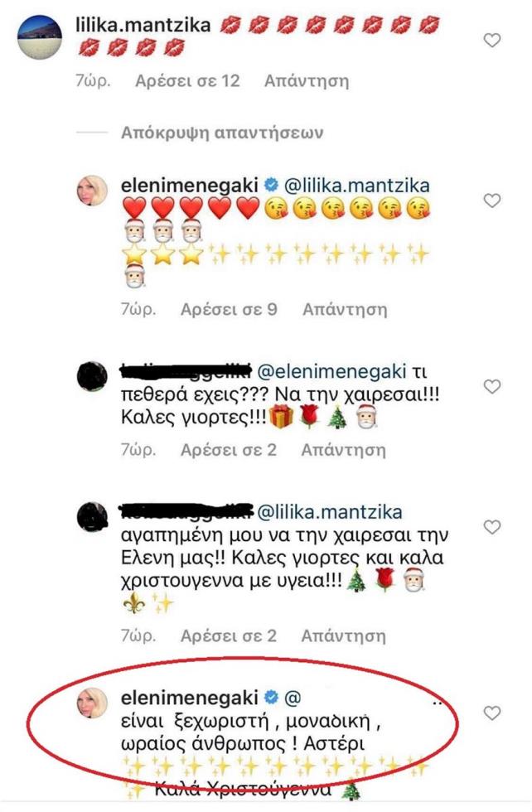Reply to lilika.mantzika's top comment
The image size is (532, 812).
click(x=307, y=81)
